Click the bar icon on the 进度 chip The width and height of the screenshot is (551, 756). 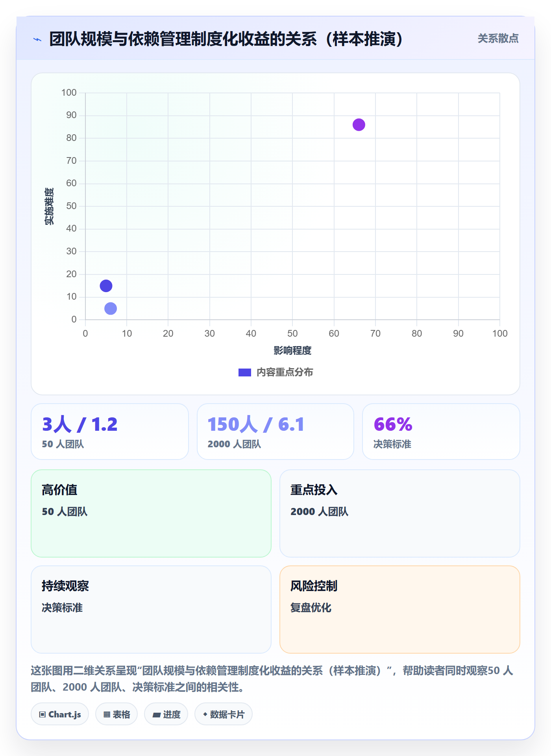(157, 715)
